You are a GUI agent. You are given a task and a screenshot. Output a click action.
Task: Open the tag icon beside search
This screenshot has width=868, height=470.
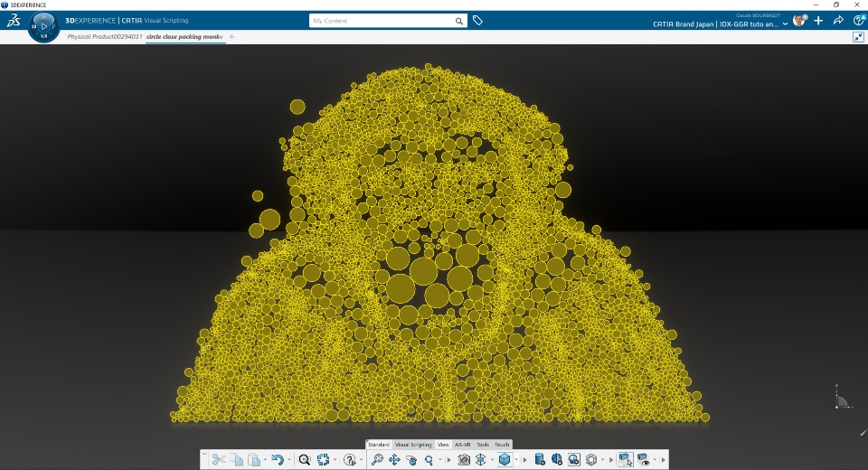[477, 21]
